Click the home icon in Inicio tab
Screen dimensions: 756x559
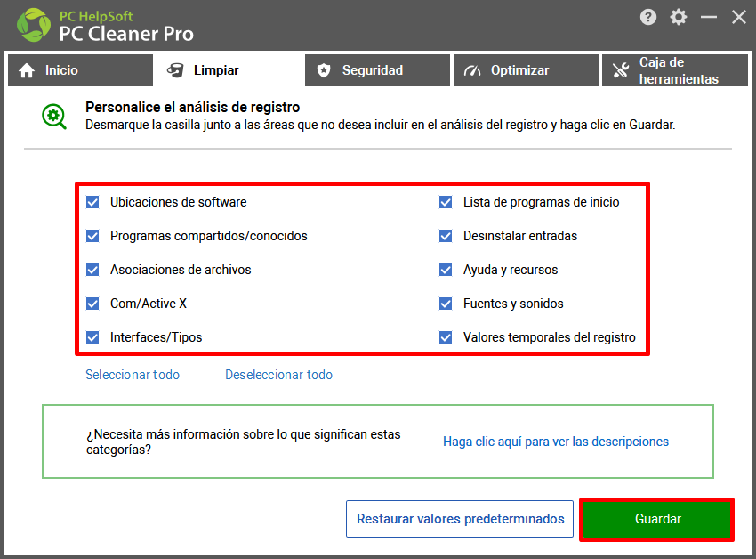pos(27,70)
